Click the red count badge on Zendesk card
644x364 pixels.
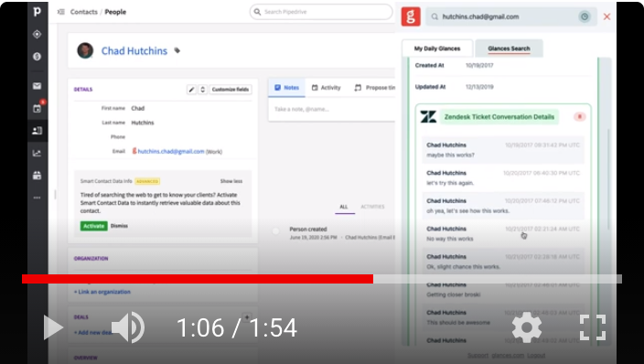580,117
